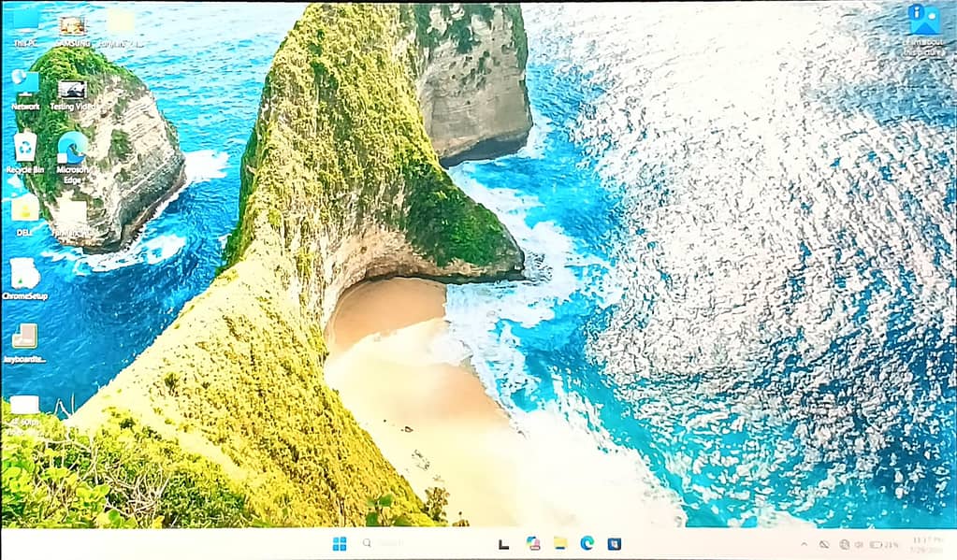This screenshot has height=560, width=957.
Task: Open Microsoft Store from the taskbar
Action: pyautogui.click(x=614, y=543)
